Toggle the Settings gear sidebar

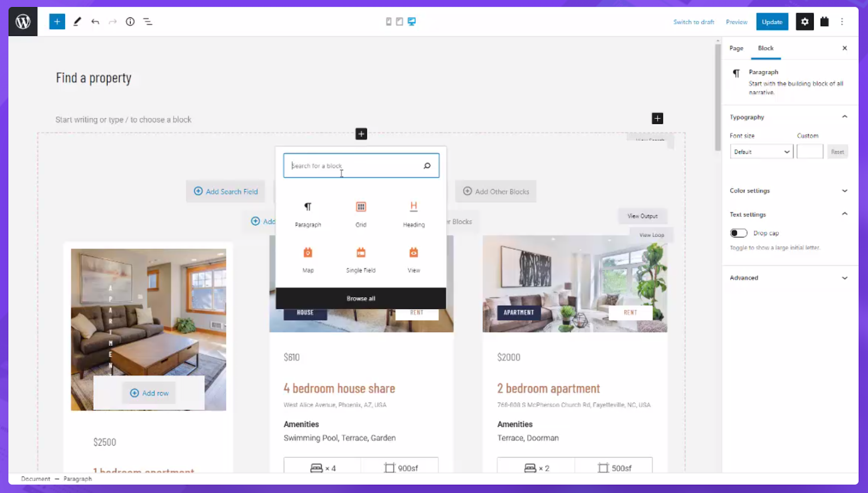click(805, 22)
